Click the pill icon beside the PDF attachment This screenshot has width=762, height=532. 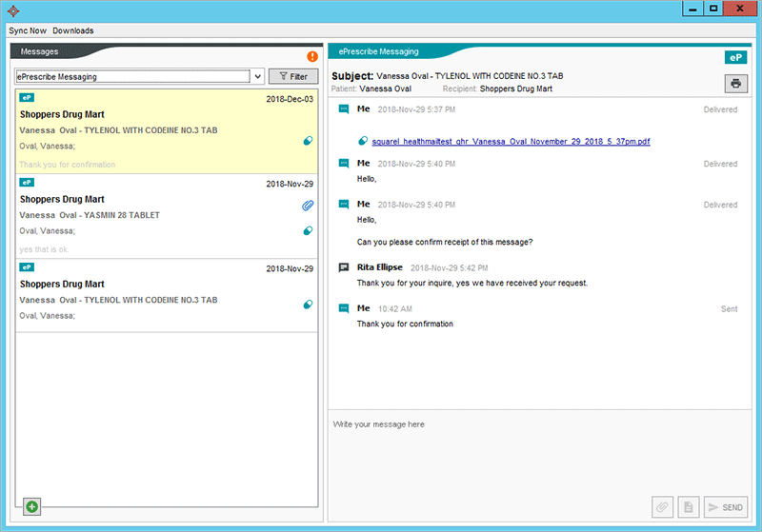click(x=363, y=142)
